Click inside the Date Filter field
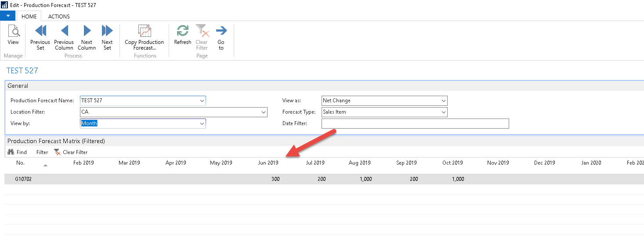 click(x=415, y=123)
